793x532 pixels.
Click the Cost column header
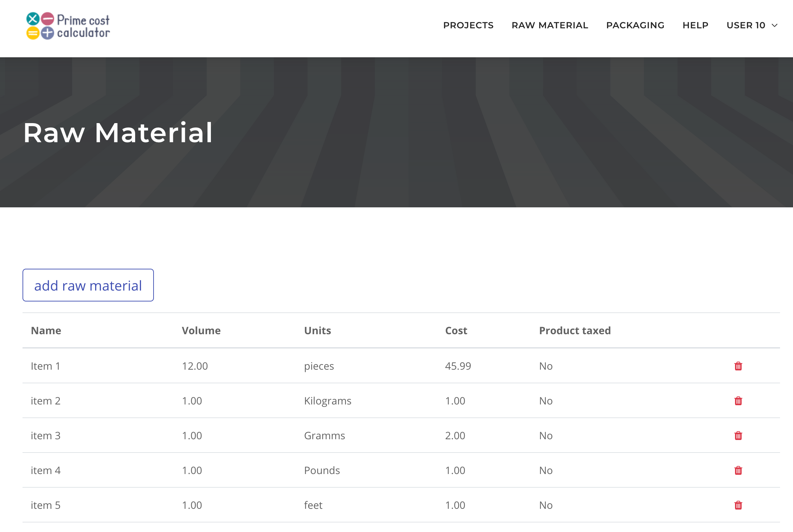pyautogui.click(x=456, y=330)
